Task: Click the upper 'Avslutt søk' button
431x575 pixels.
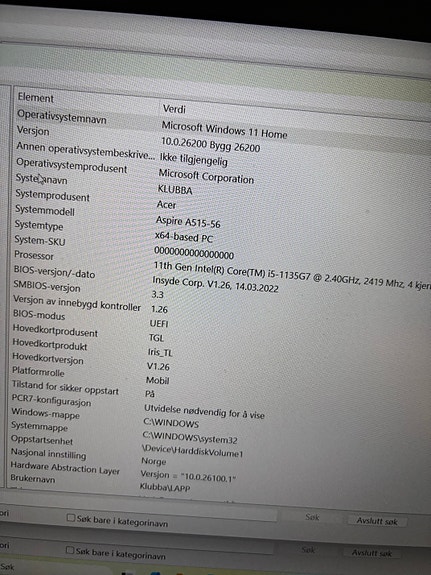Action: point(377,521)
